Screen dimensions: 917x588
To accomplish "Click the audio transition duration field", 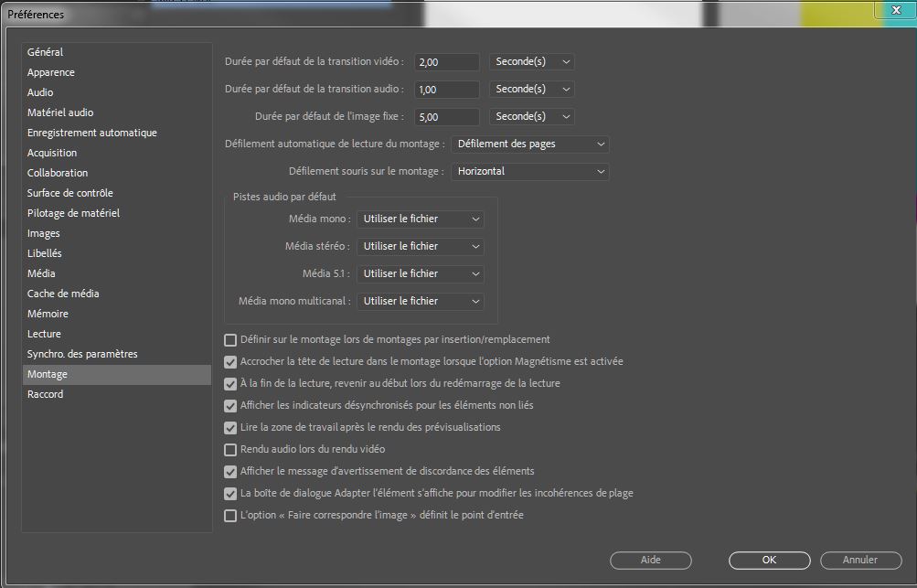I will [x=447, y=90].
